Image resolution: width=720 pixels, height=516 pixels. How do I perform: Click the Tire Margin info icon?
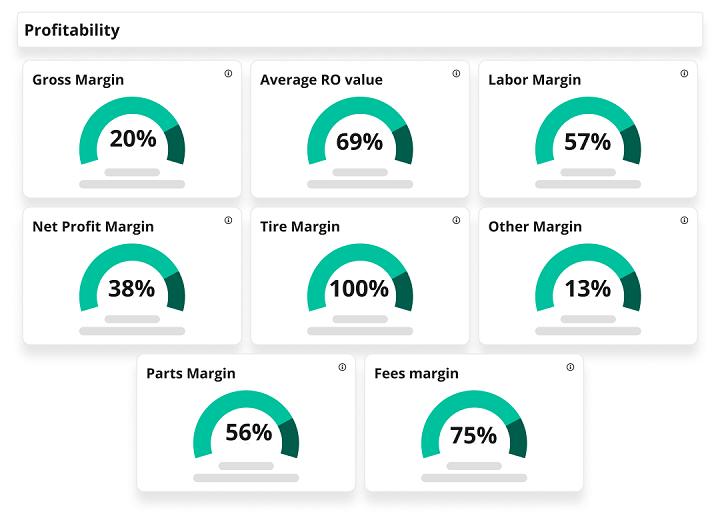click(x=456, y=220)
